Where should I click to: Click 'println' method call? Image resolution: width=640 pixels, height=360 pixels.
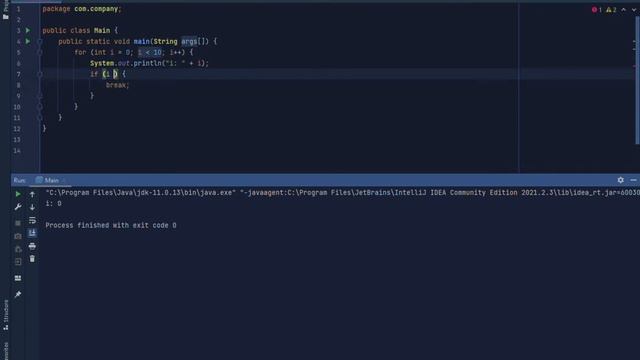pyautogui.click(x=147, y=63)
